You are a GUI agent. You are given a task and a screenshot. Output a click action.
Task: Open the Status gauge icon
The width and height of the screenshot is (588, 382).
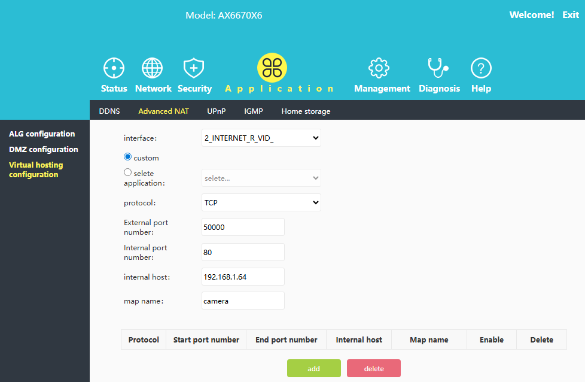pyautogui.click(x=114, y=68)
